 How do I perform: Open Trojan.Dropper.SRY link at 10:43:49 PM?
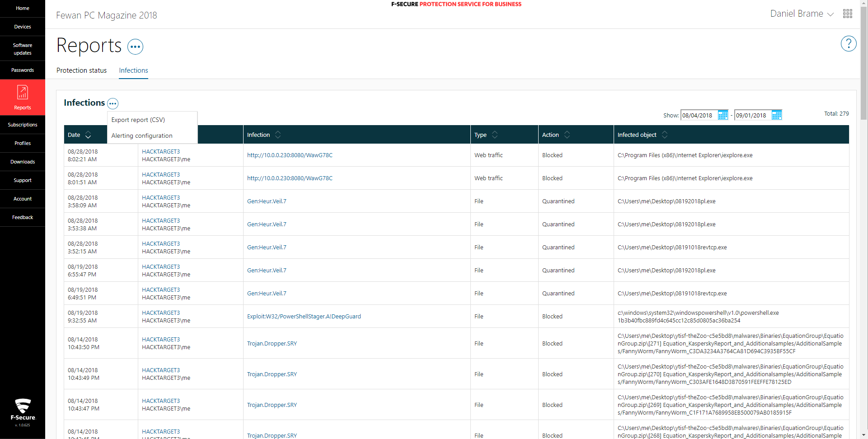point(272,374)
